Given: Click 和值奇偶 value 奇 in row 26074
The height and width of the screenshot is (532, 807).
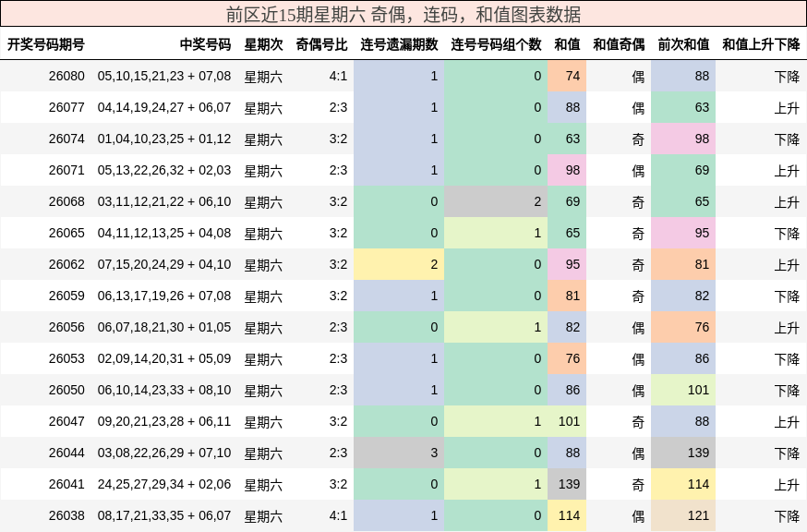Looking at the screenshot, I should point(638,139).
